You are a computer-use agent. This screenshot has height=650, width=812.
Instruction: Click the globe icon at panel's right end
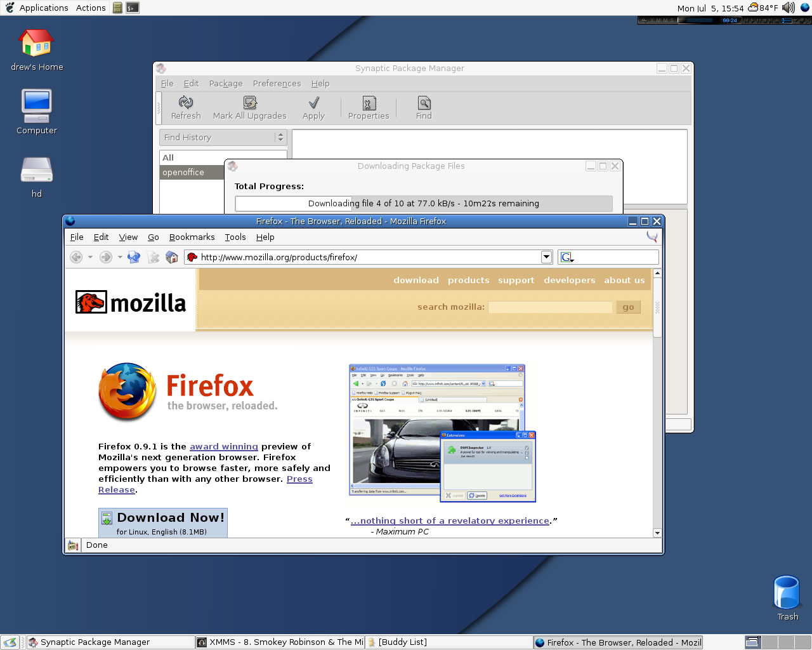805,8
